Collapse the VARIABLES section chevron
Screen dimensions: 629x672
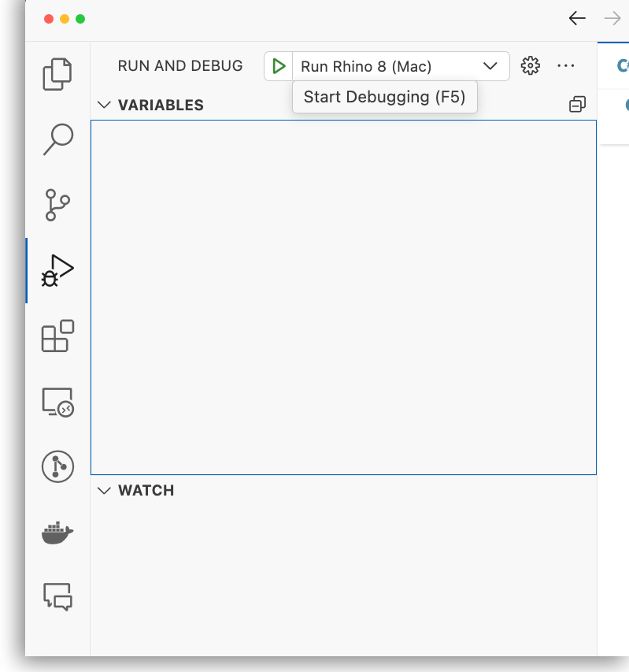(x=104, y=105)
